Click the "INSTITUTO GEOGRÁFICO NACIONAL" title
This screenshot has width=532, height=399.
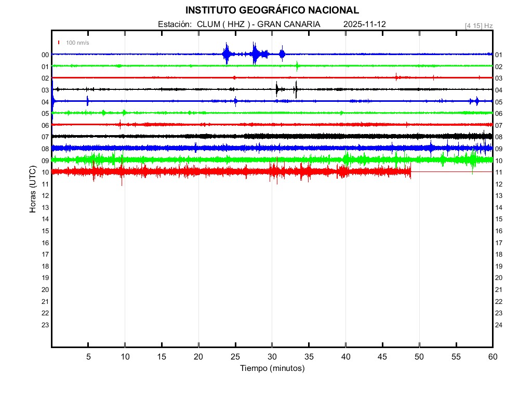[x=272, y=10]
